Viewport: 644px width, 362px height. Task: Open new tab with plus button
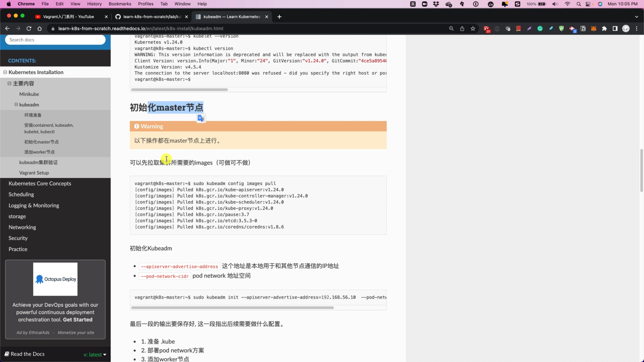pos(279,17)
